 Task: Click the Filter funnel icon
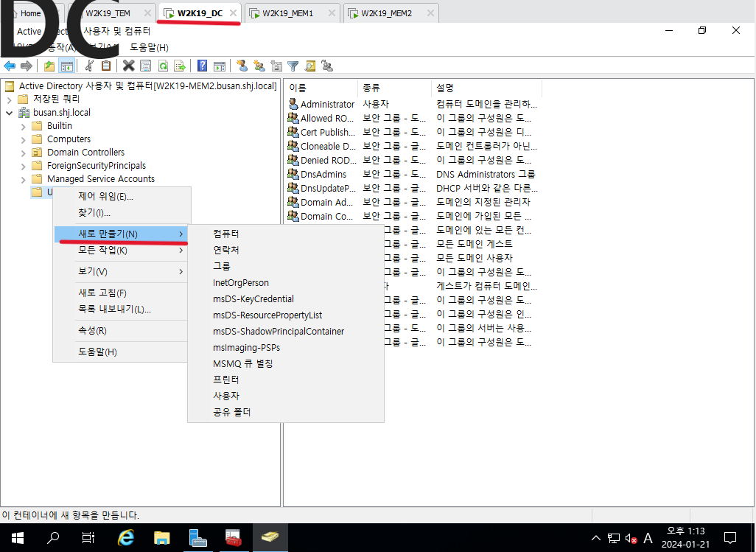pos(293,66)
